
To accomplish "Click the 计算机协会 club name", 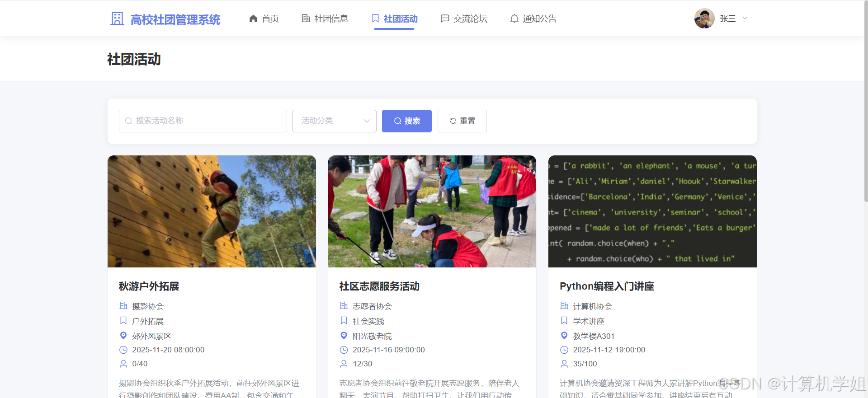I will [593, 306].
